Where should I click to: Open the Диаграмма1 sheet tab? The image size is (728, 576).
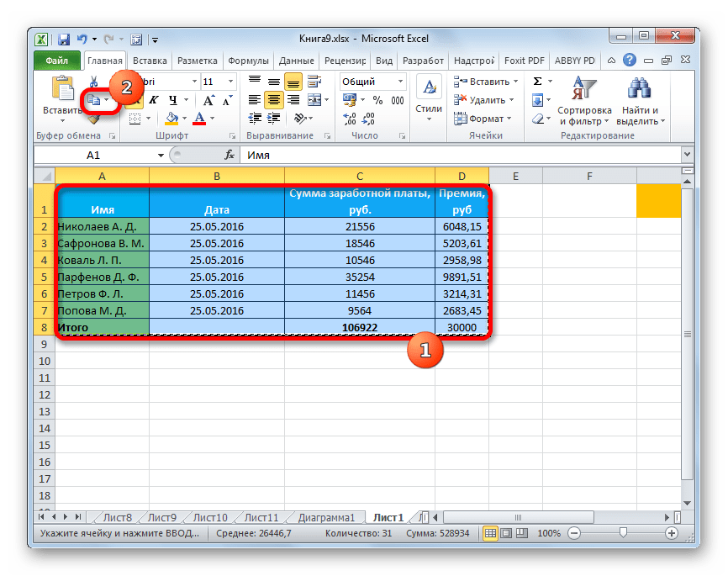326,517
